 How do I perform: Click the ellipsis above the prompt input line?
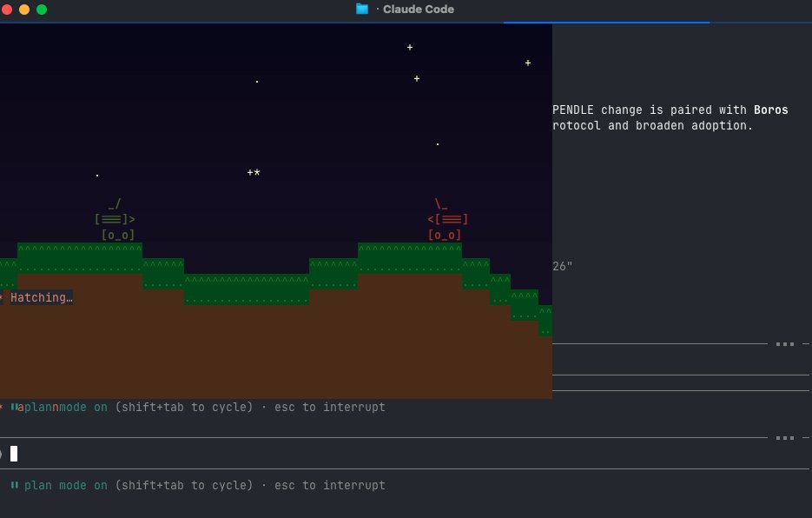tap(784, 438)
